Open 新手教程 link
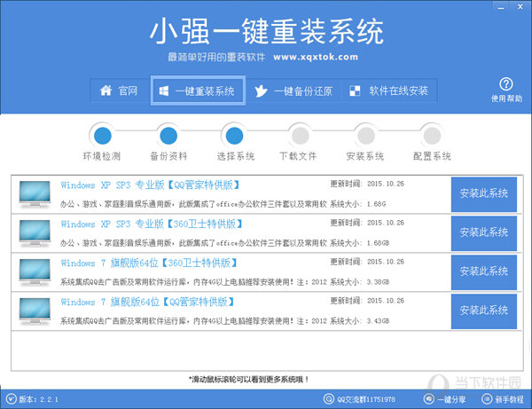 [509, 399]
